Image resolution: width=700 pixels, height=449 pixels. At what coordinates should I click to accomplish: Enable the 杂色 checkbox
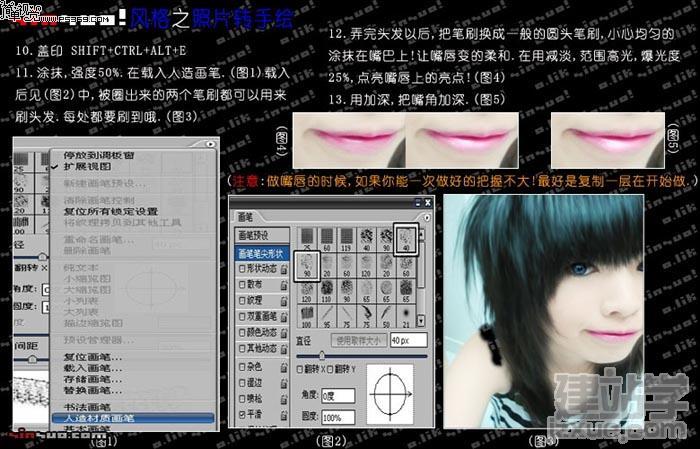[242, 367]
